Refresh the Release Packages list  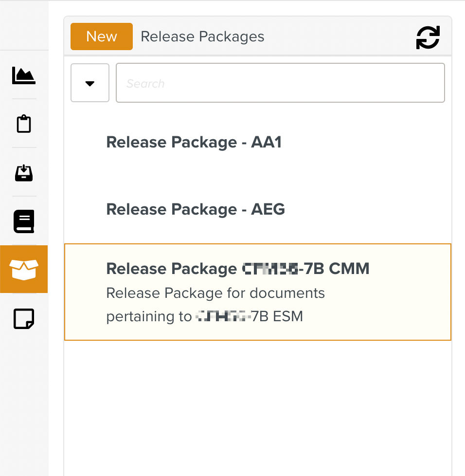tap(428, 37)
